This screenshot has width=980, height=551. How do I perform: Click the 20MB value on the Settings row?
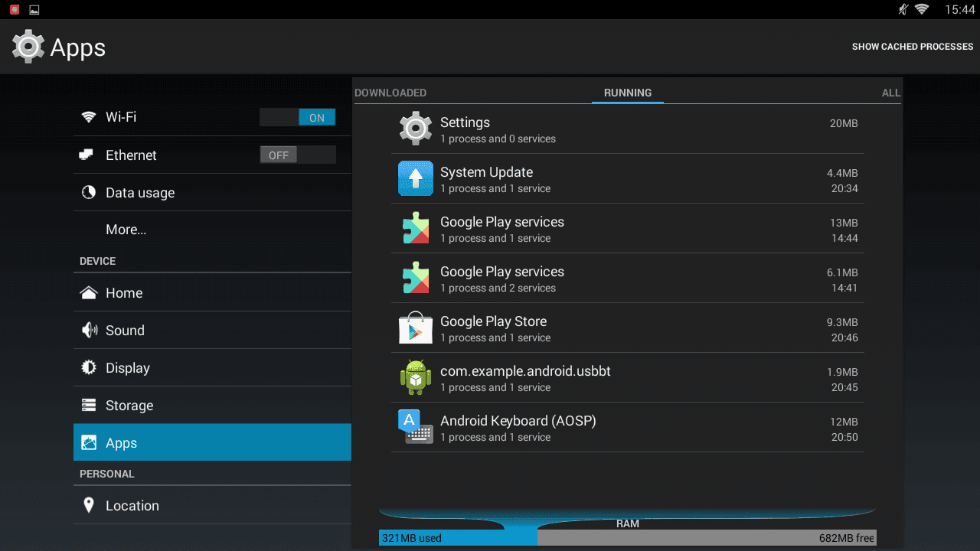click(x=844, y=123)
